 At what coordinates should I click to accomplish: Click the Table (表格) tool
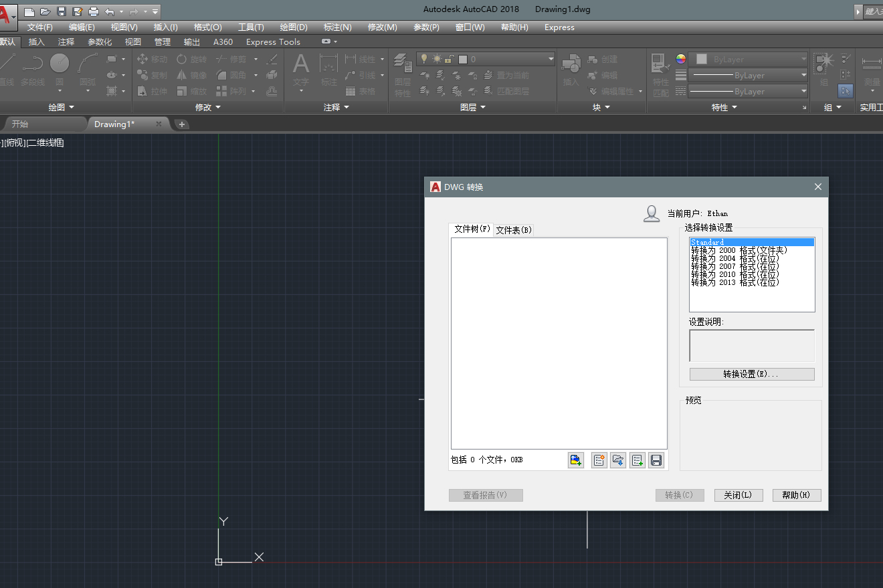point(361,91)
